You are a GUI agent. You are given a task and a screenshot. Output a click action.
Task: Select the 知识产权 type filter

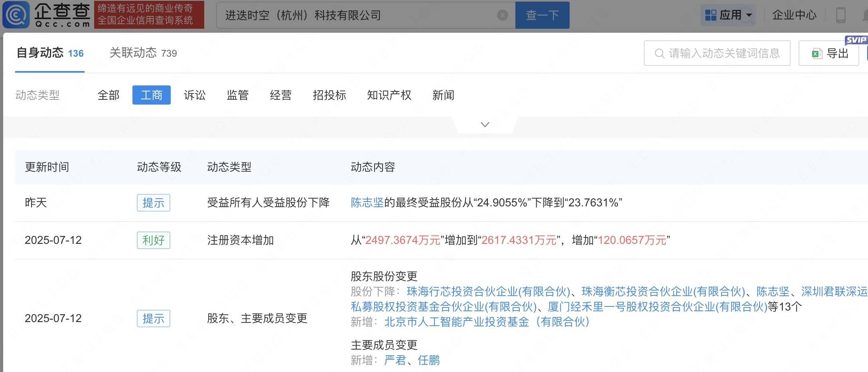pyautogui.click(x=389, y=95)
